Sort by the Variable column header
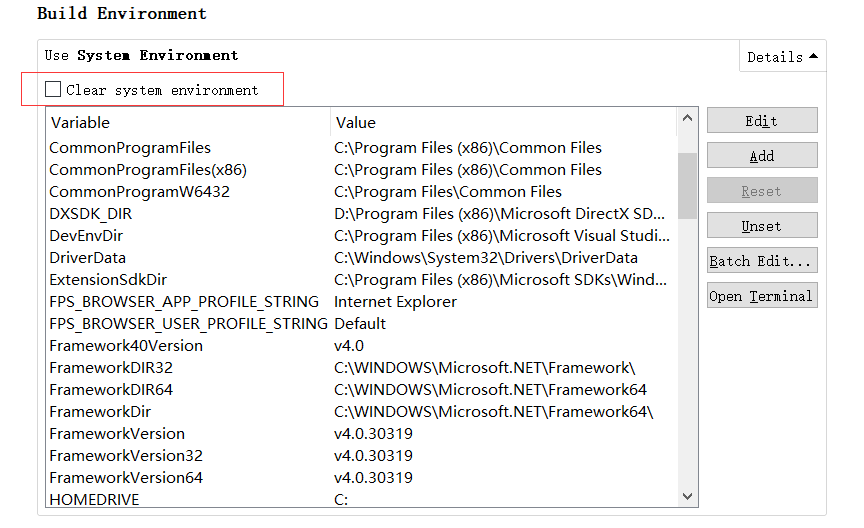Screen dimensions: 864x528 tap(188, 122)
